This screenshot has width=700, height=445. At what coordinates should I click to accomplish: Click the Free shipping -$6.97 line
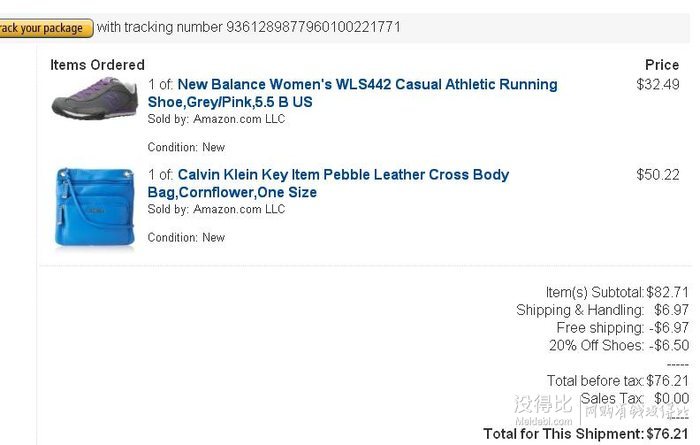point(623,328)
